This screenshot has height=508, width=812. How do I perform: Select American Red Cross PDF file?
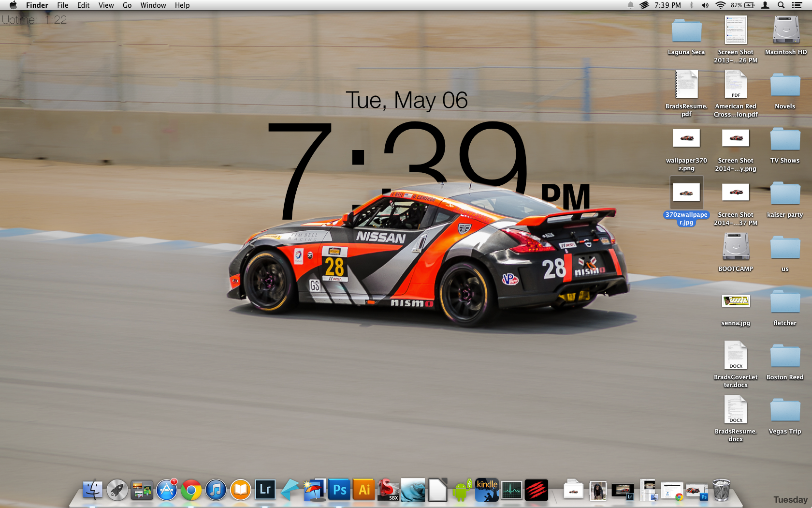tap(736, 93)
